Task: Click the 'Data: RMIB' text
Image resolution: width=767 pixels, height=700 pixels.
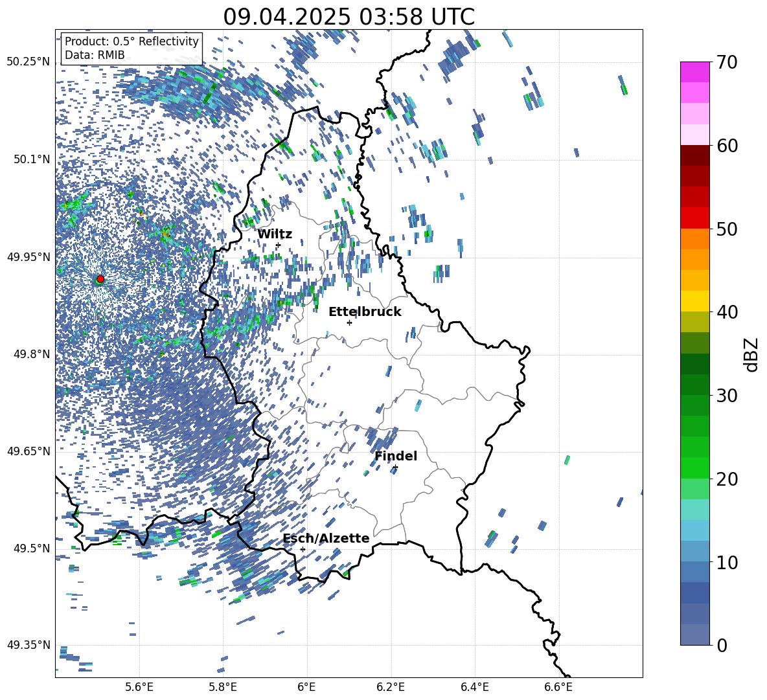Action: pyautogui.click(x=95, y=55)
